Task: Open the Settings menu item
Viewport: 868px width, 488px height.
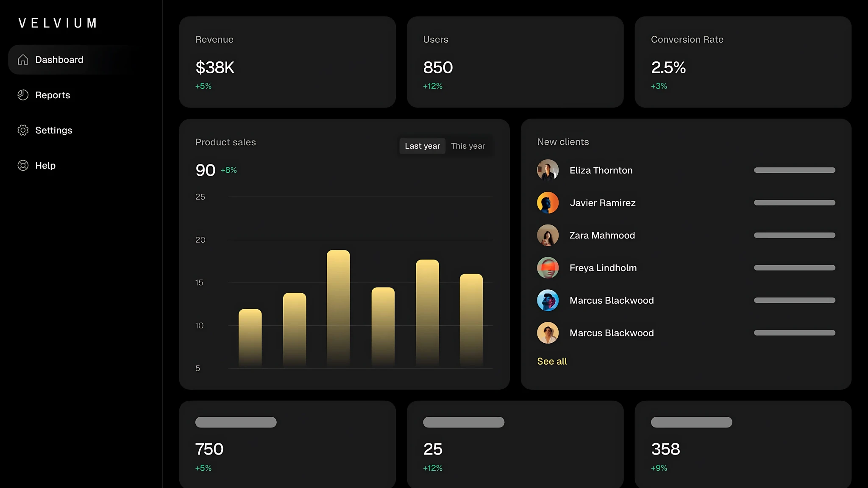Action: 53,130
